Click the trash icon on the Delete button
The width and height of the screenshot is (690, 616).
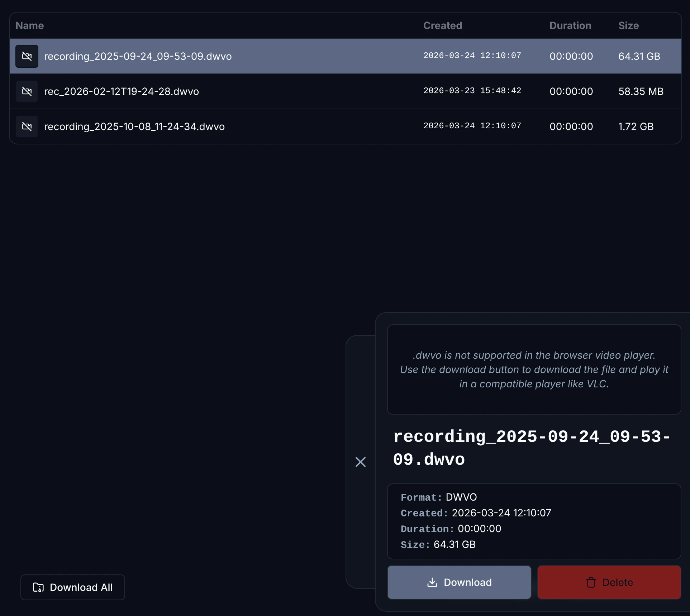(590, 582)
